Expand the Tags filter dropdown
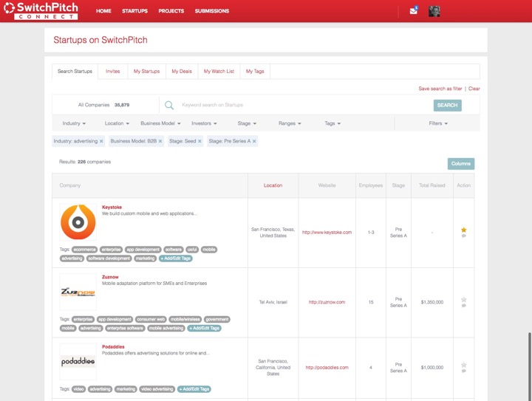Screen dimensions: 532x401 pyautogui.click(x=332, y=123)
